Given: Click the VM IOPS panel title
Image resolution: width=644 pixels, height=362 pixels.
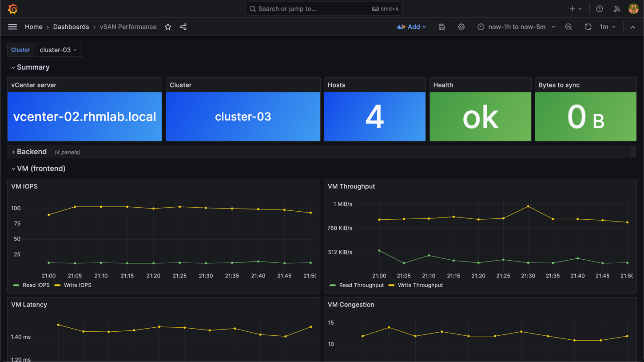Looking at the screenshot, I should [x=24, y=187].
